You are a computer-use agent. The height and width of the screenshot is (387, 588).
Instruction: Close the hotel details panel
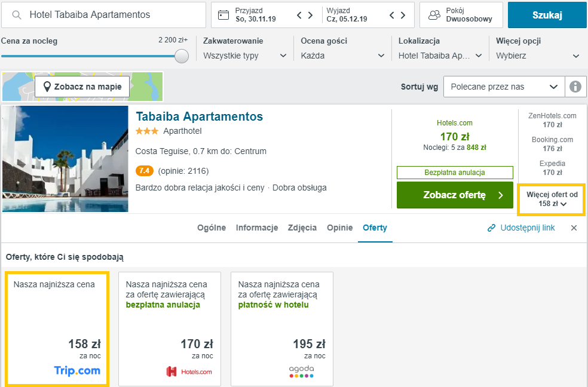click(574, 228)
